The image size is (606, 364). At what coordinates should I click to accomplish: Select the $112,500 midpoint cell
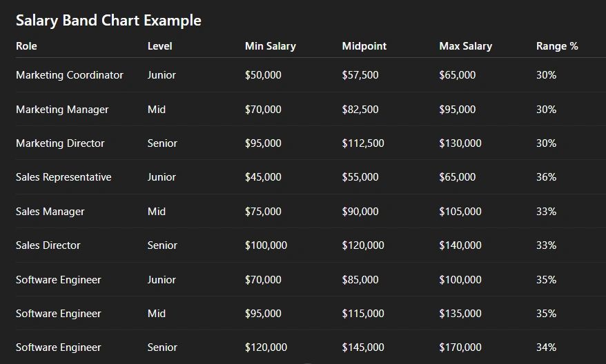[363, 143]
